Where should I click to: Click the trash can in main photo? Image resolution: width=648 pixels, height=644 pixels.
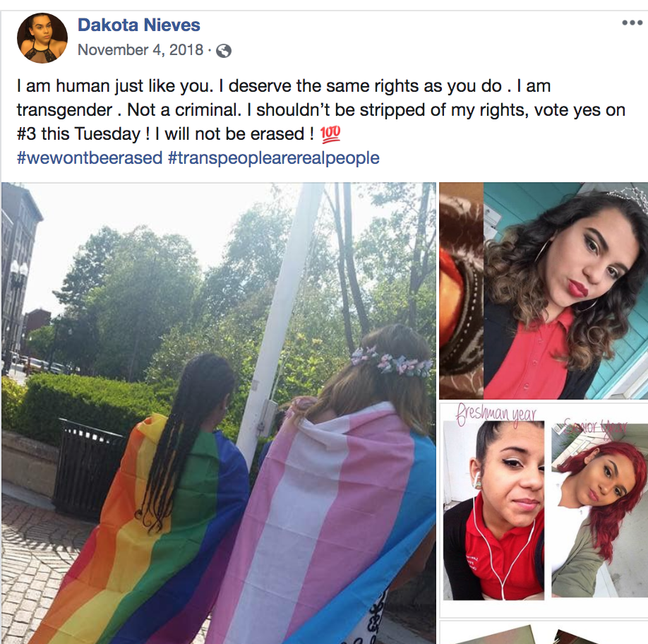pyautogui.click(x=89, y=467)
